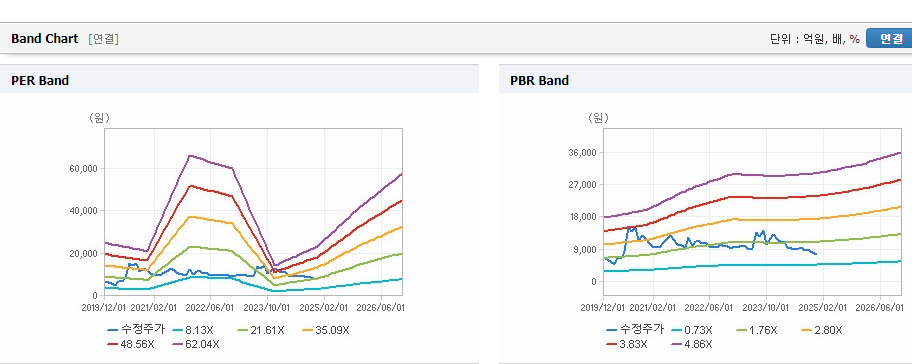Screen dimensions: 912x364
Task: Click the 2019/12/01 date label under PER chart
Action: click(x=104, y=307)
